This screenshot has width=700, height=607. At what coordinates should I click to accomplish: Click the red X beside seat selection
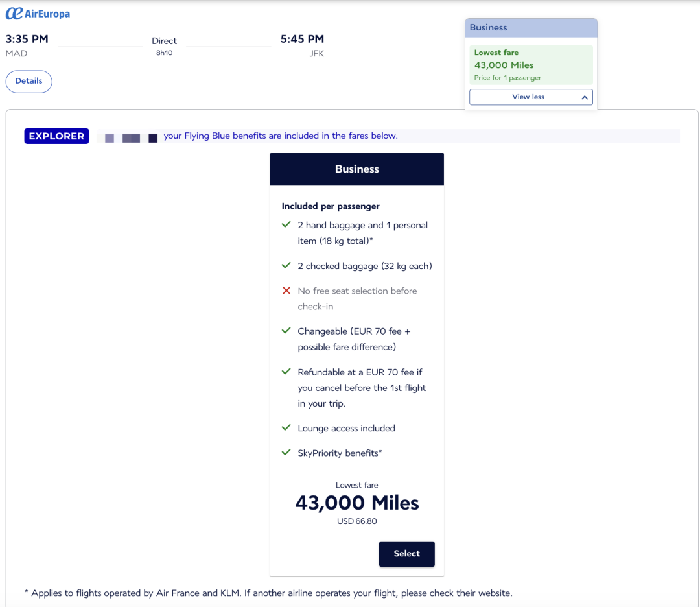[x=286, y=291]
